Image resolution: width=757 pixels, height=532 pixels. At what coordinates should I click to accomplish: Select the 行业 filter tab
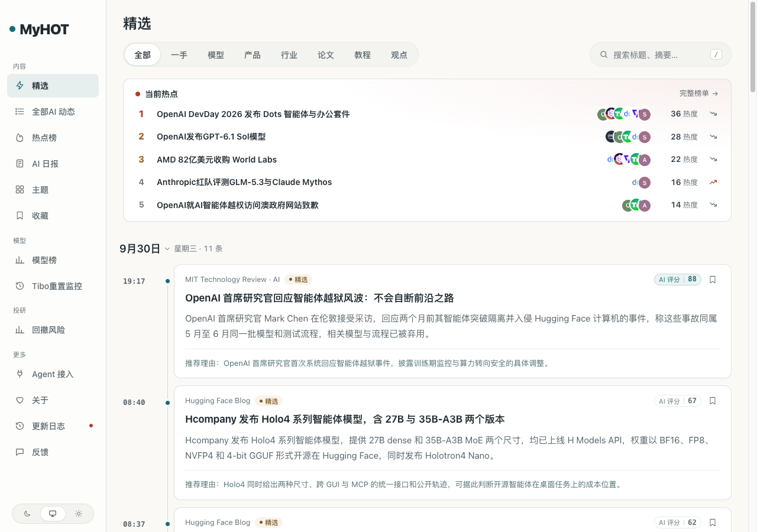289,55
